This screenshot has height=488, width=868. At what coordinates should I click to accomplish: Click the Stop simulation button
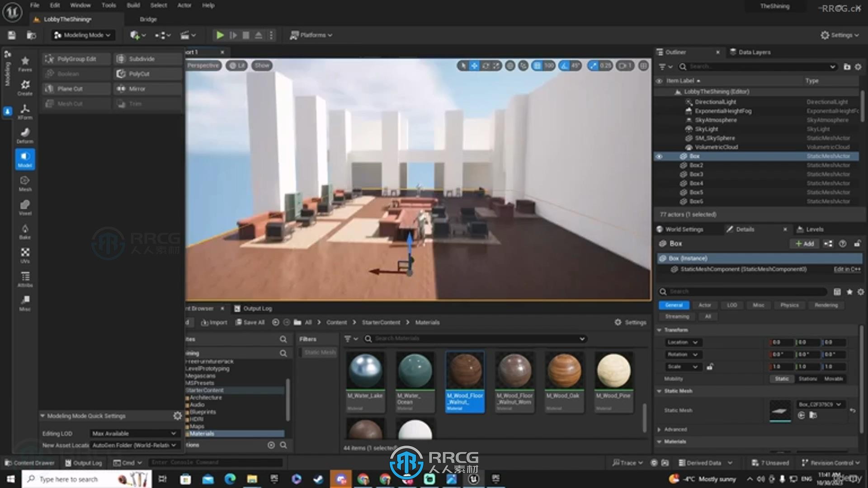click(x=245, y=35)
